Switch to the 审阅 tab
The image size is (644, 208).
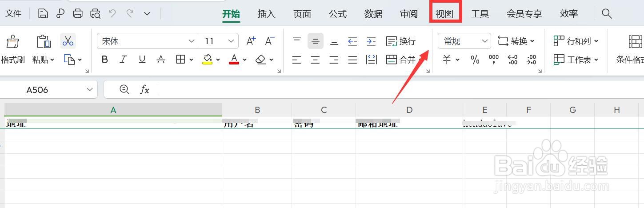[409, 14]
